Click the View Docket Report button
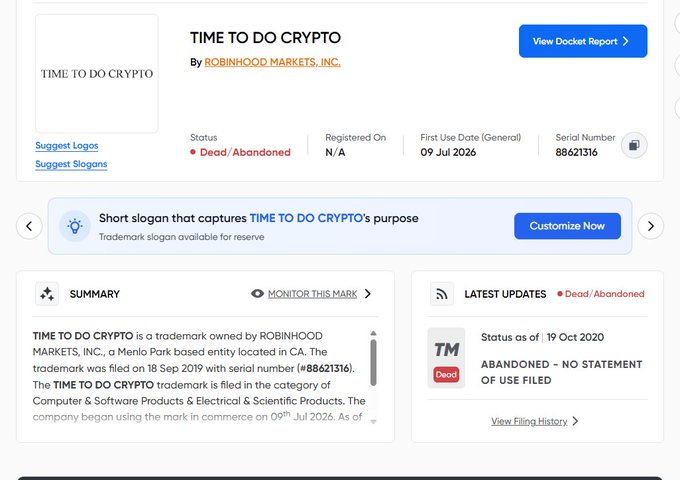This screenshot has height=480, width=680. [583, 41]
